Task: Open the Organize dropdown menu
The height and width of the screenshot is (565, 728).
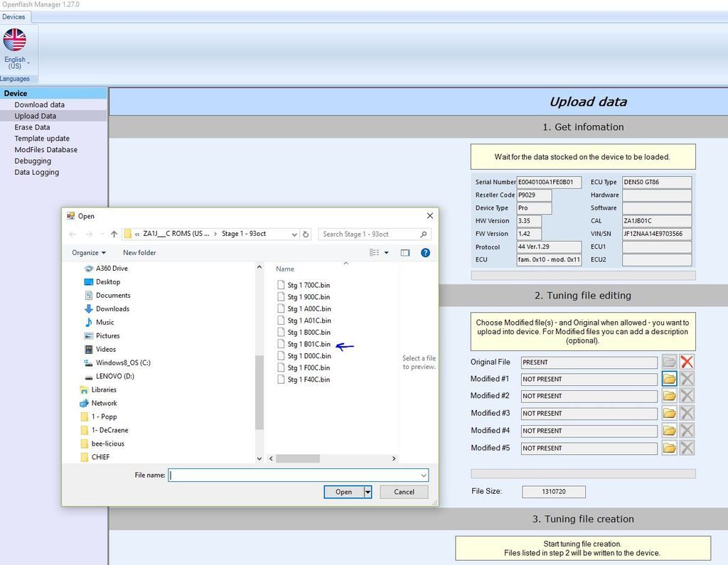Action: pyautogui.click(x=88, y=252)
